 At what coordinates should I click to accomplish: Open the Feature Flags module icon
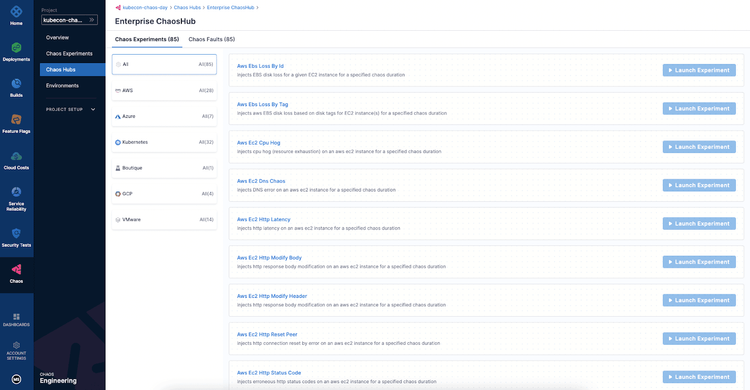point(16,119)
